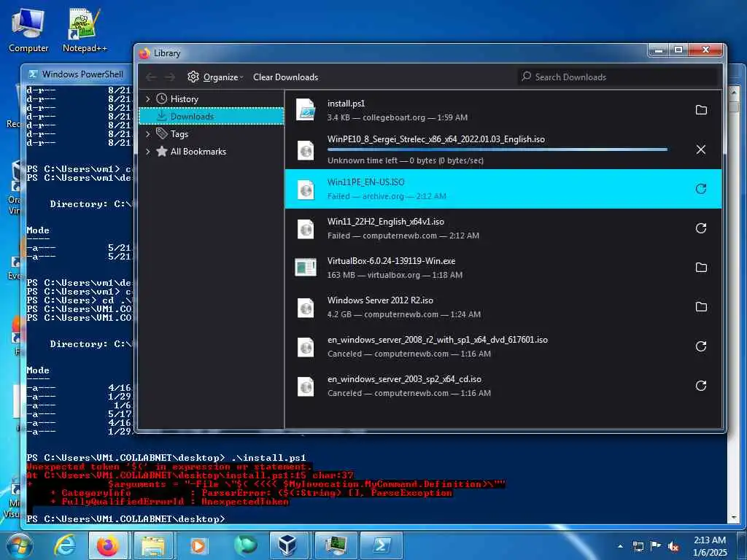Screen dimensions: 747x560
Task: Open the Organize dropdown menu
Action: coord(215,77)
